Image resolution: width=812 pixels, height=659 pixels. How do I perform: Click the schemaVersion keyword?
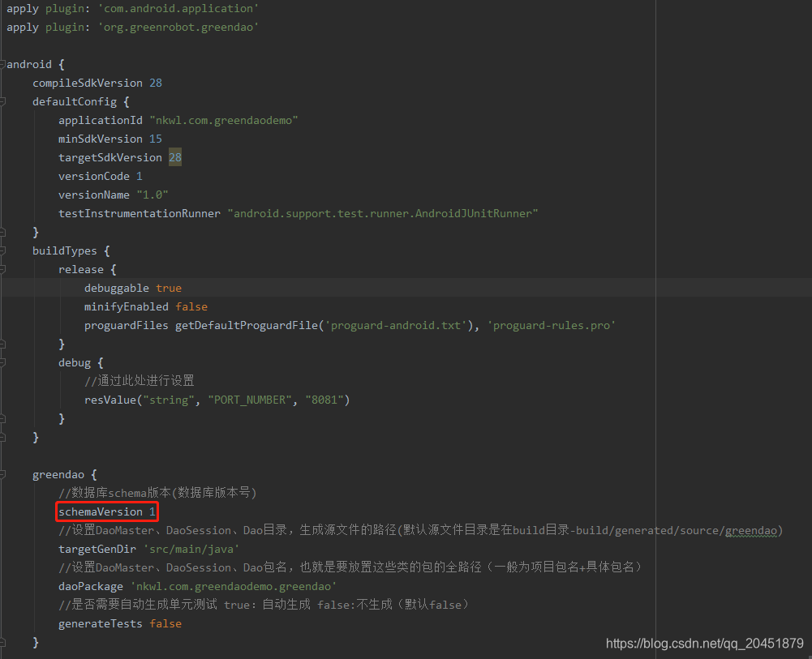[x=101, y=511]
